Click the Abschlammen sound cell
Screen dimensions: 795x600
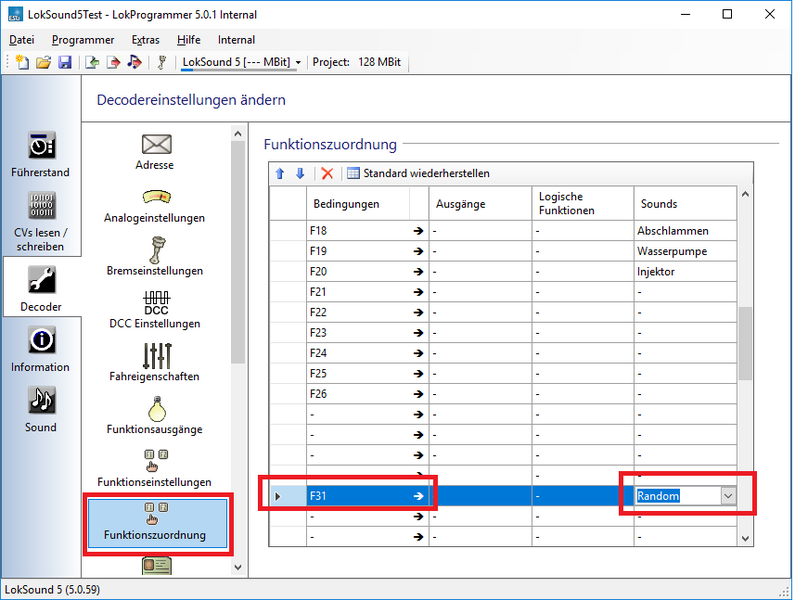(685, 231)
